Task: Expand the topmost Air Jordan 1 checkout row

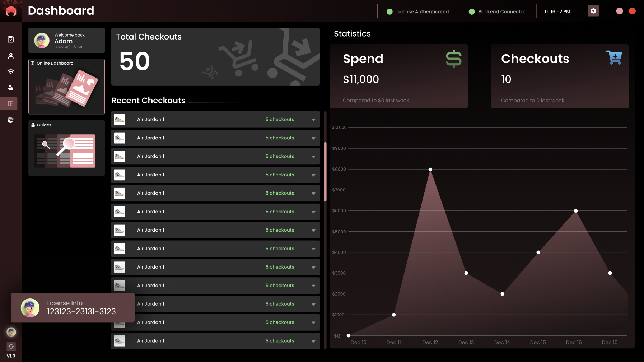Action: coord(313,120)
